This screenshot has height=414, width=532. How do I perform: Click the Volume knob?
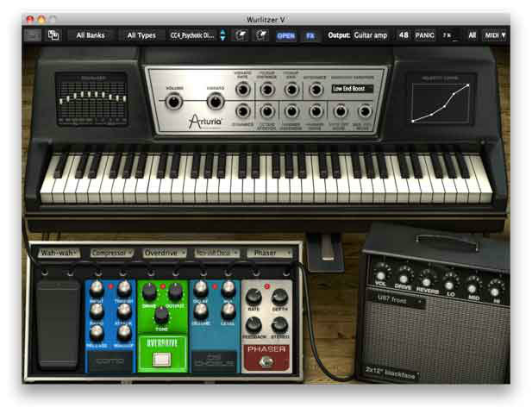click(173, 102)
